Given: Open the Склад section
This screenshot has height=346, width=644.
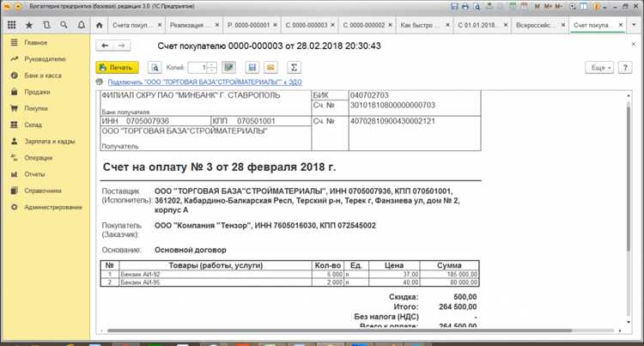Looking at the screenshot, I should click(46, 124).
